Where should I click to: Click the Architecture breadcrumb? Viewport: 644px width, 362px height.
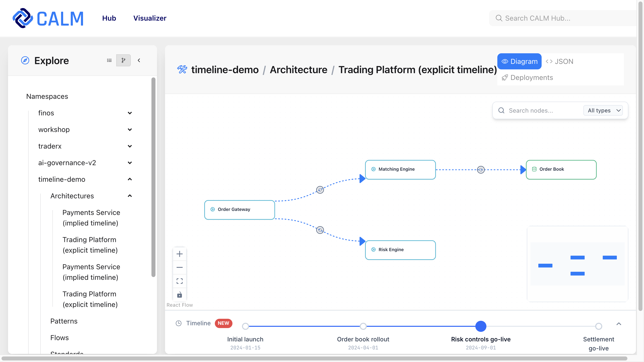tap(299, 70)
